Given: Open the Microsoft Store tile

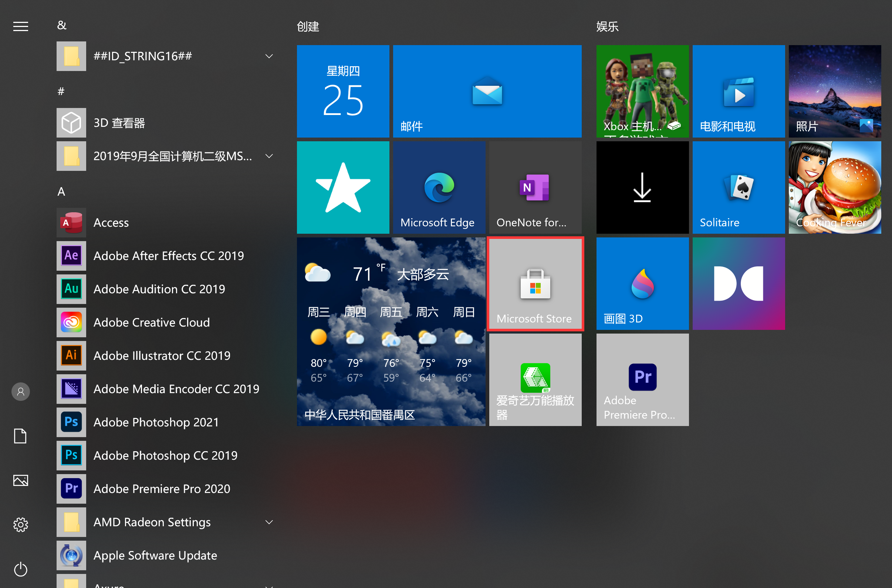Looking at the screenshot, I should (535, 284).
